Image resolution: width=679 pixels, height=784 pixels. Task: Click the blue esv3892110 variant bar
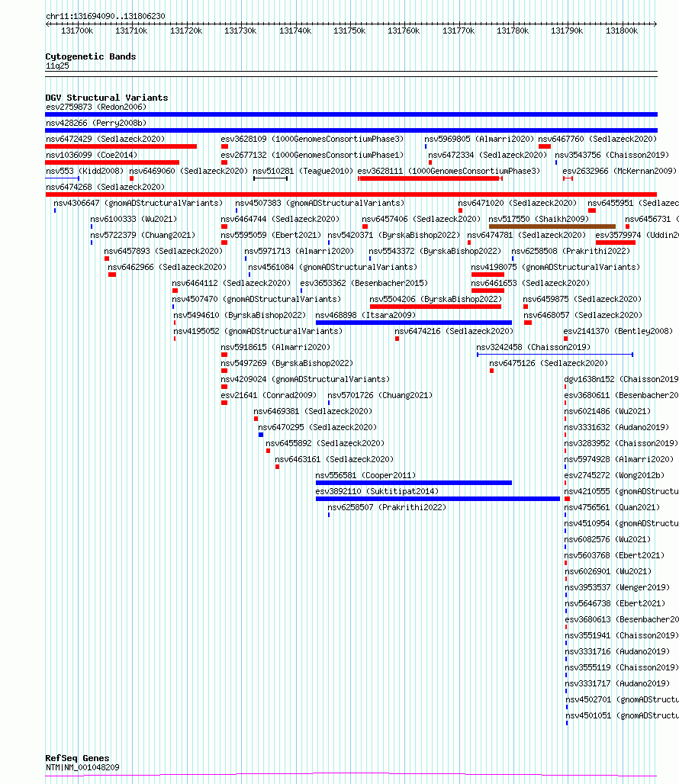437,499
